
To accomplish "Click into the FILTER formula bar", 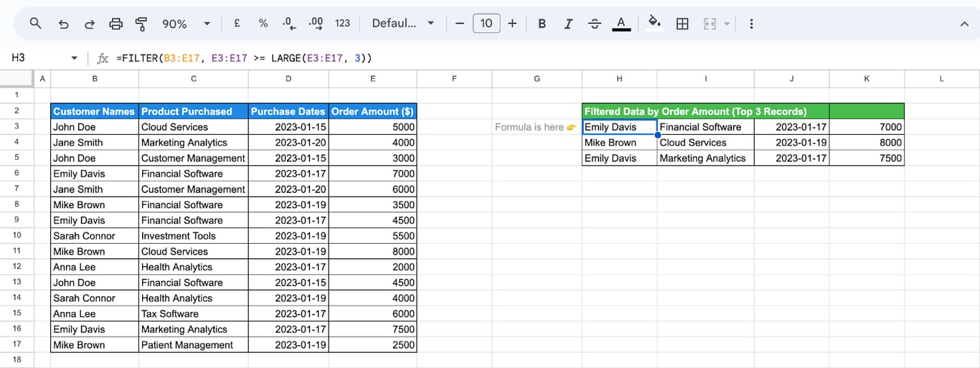I will 545,58.
